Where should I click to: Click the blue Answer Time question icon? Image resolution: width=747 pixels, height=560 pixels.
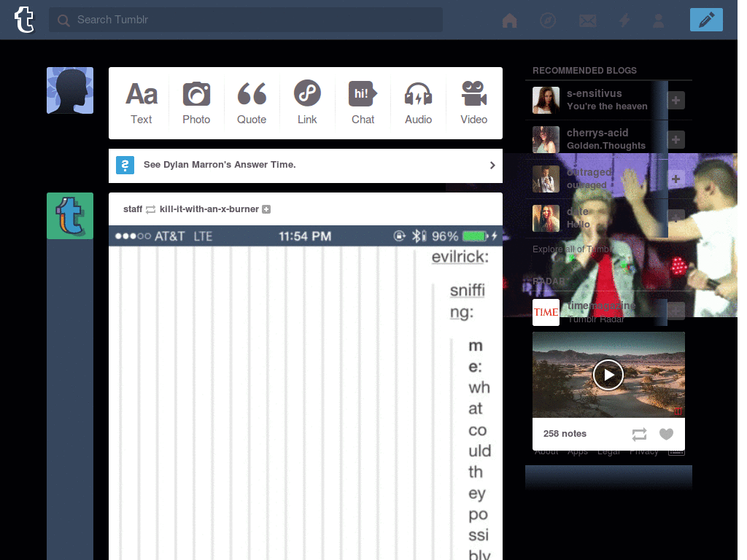click(x=125, y=166)
